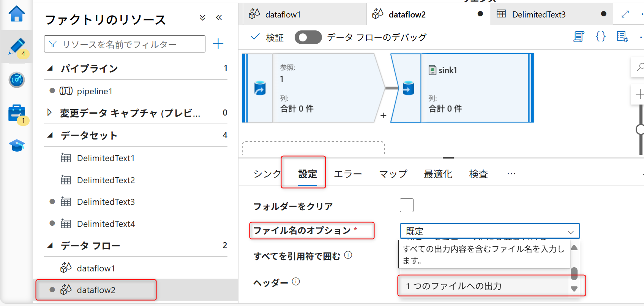Collapse the resources panel with double chevron

(x=219, y=17)
